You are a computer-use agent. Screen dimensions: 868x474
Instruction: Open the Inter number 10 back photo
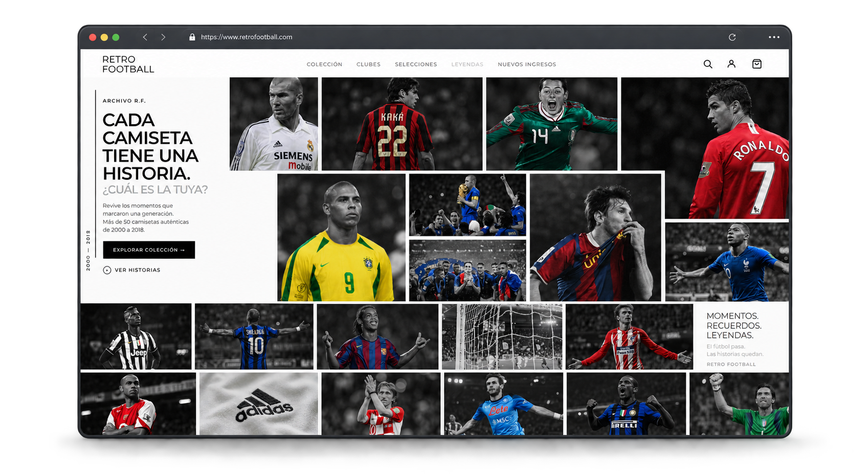(x=254, y=336)
